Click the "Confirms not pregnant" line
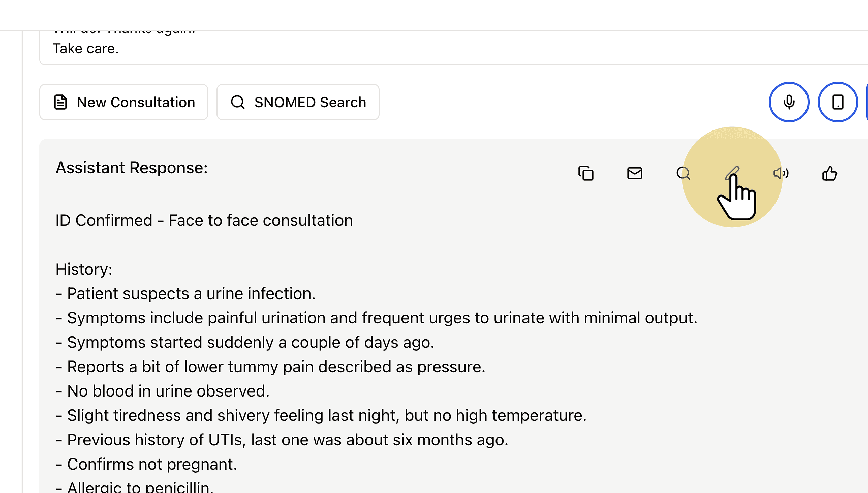The width and height of the screenshot is (868, 493). (146, 464)
